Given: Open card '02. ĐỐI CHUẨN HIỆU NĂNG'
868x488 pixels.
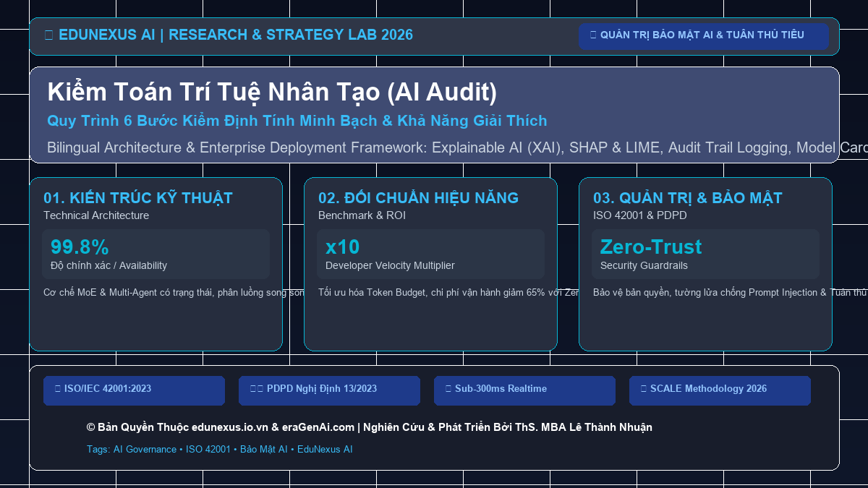Looking at the screenshot, I should [x=430, y=264].
